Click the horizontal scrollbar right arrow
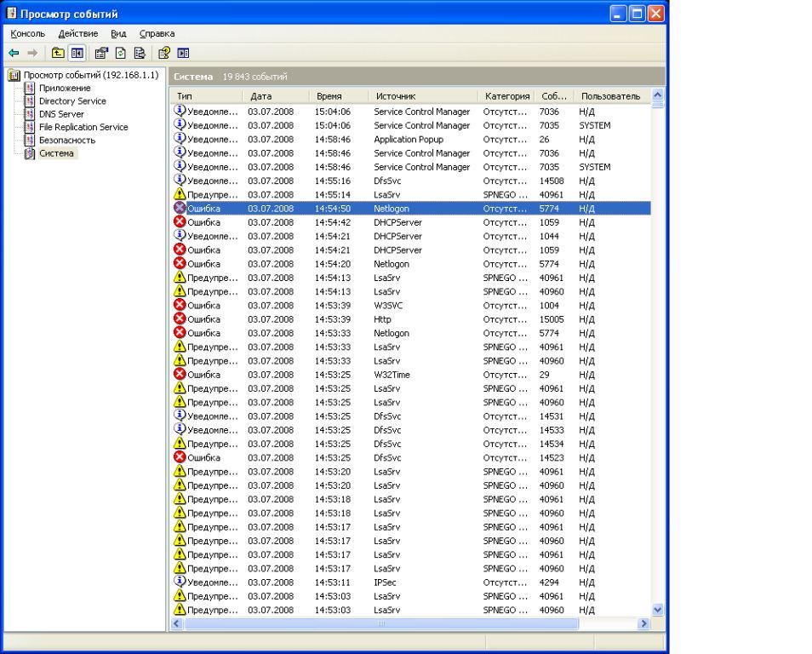 tap(643, 623)
